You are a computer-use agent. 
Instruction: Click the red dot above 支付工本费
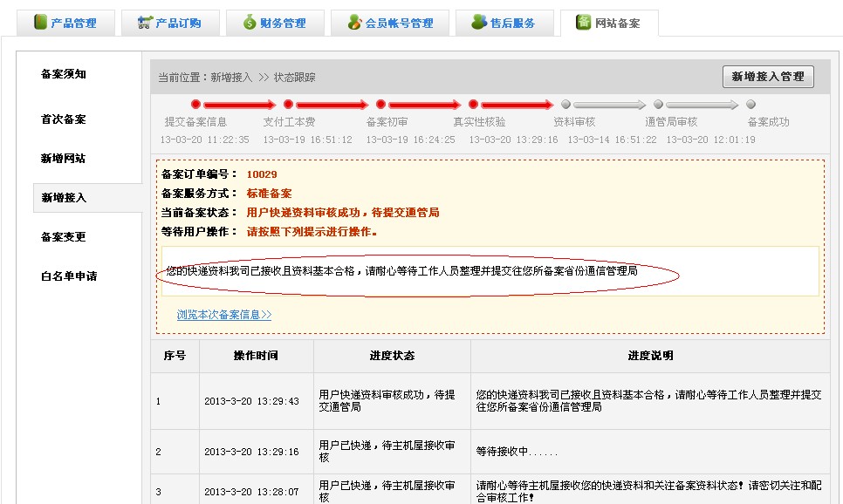point(288,105)
